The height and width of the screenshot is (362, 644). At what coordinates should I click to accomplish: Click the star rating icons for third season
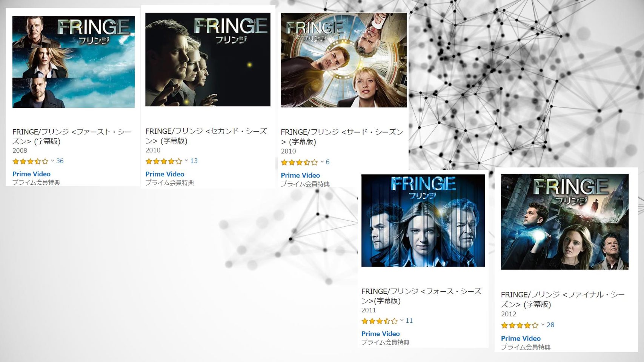pyautogui.click(x=299, y=163)
